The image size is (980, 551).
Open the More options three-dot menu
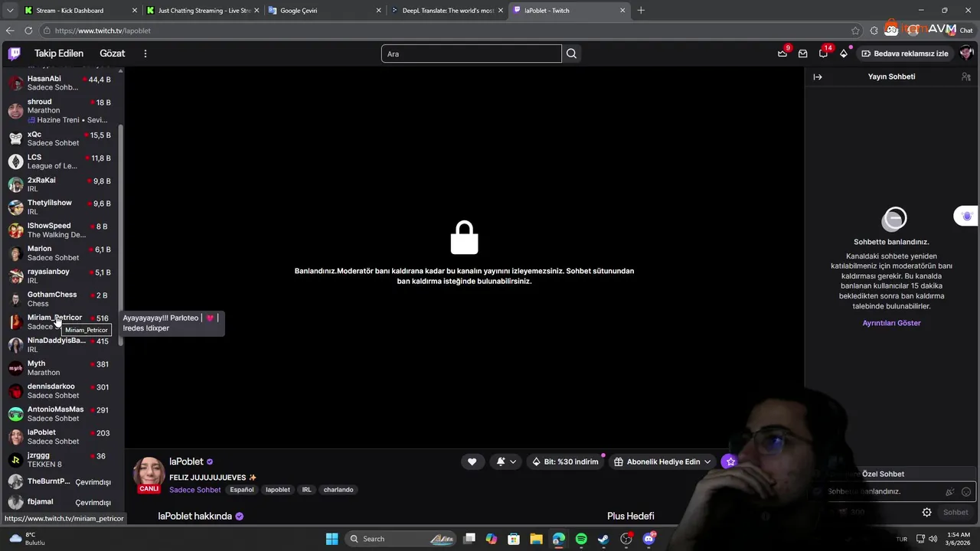(145, 54)
